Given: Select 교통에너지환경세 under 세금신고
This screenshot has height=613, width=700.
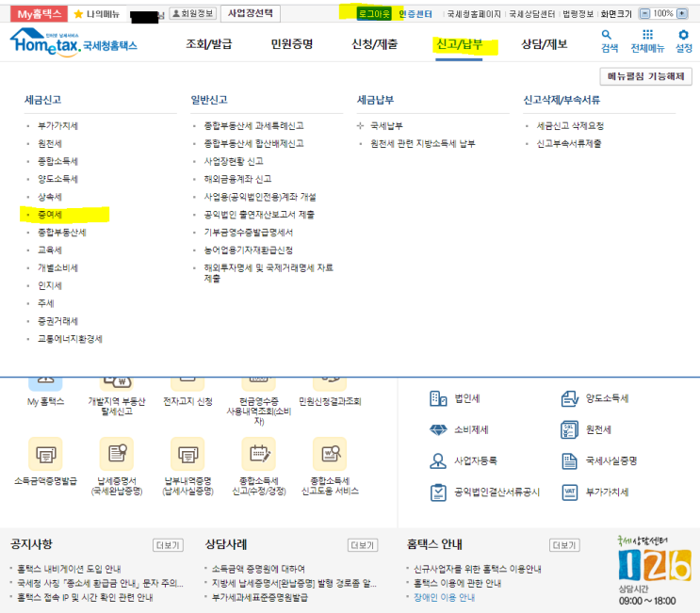Looking at the screenshot, I should [x=70, y=339].
